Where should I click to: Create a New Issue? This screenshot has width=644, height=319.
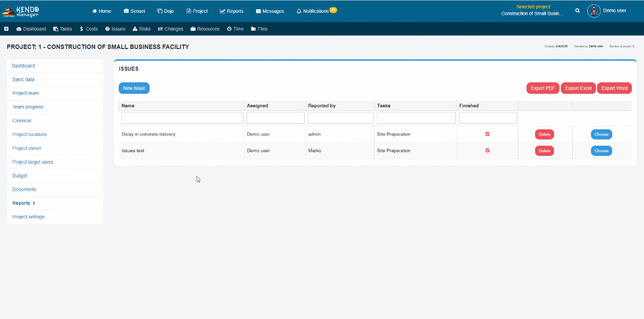[x=134, y=88]
